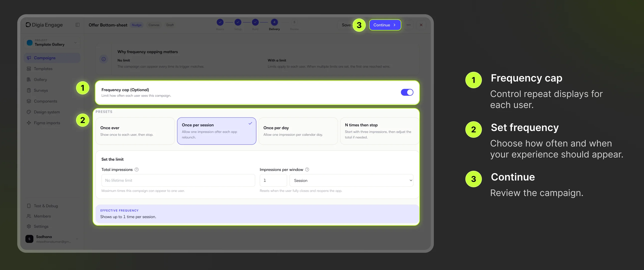Click the Components layers icon

click(x=29, y=101)
